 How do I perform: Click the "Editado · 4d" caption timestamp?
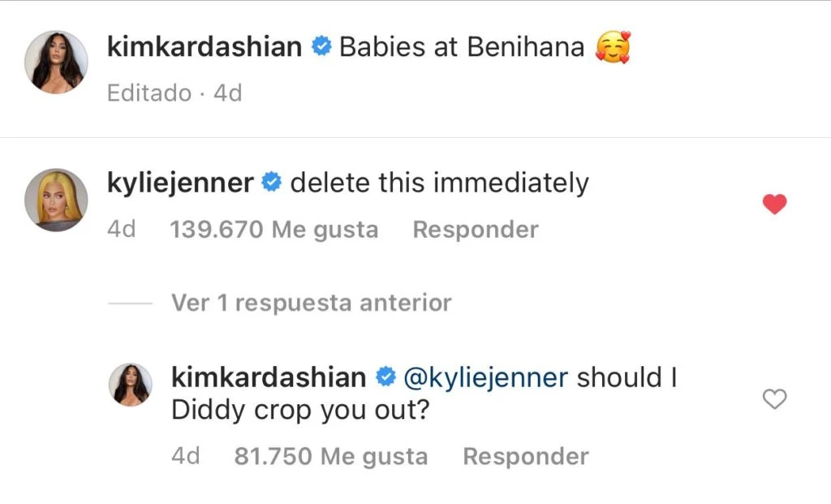coord(174,93)
